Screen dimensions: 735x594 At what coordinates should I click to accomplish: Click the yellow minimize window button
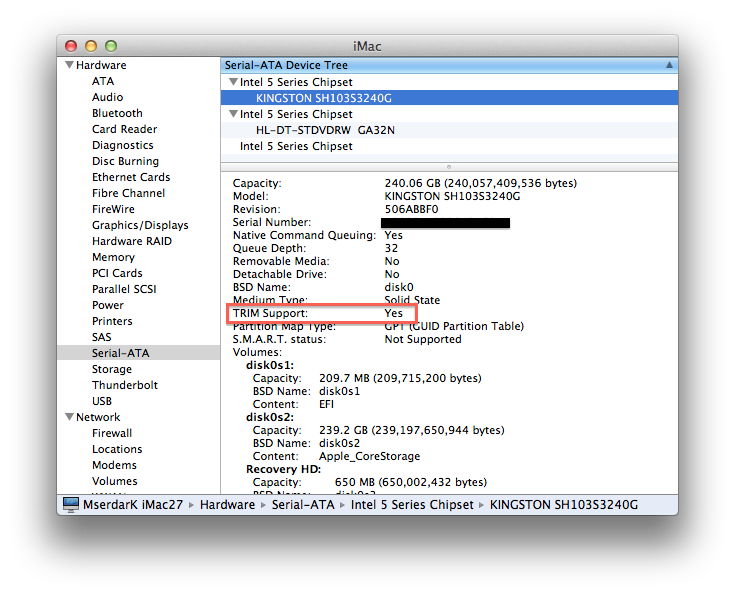[x=90, y=46]
